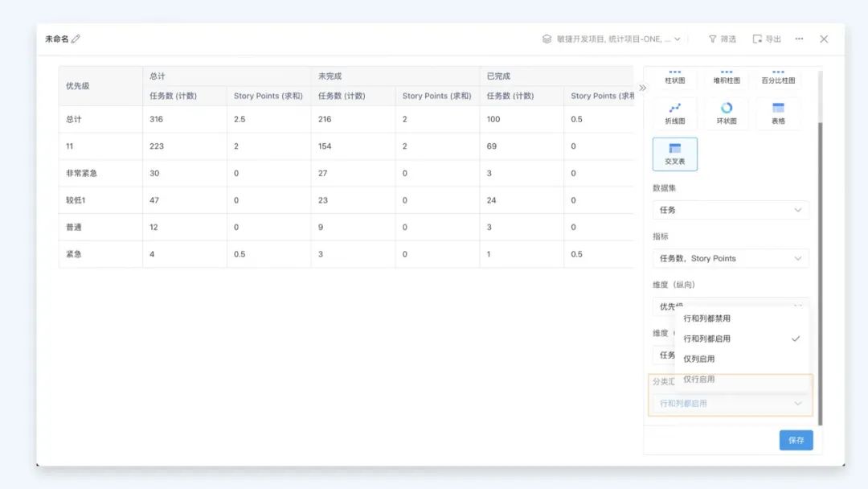The image size is (868, 489).
Task: Select the 百分比柱图 chart type
Action: [778, 78]
